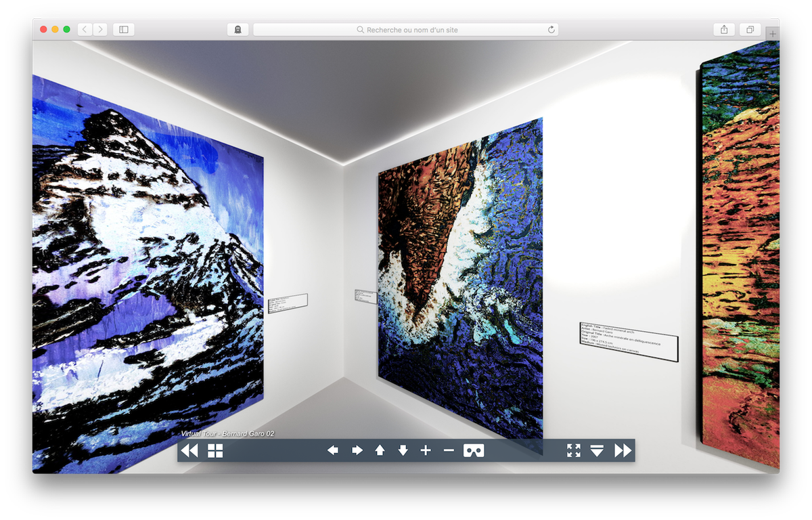Screen dimensions: 812x520
Task: Pan the view left with the left arrow
Action: 333,450
